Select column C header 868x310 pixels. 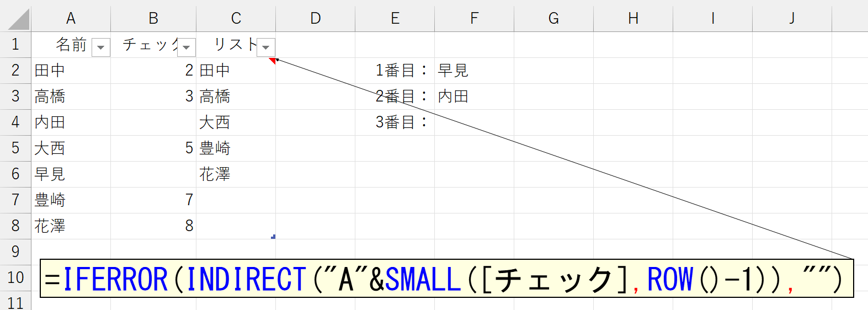236,19
